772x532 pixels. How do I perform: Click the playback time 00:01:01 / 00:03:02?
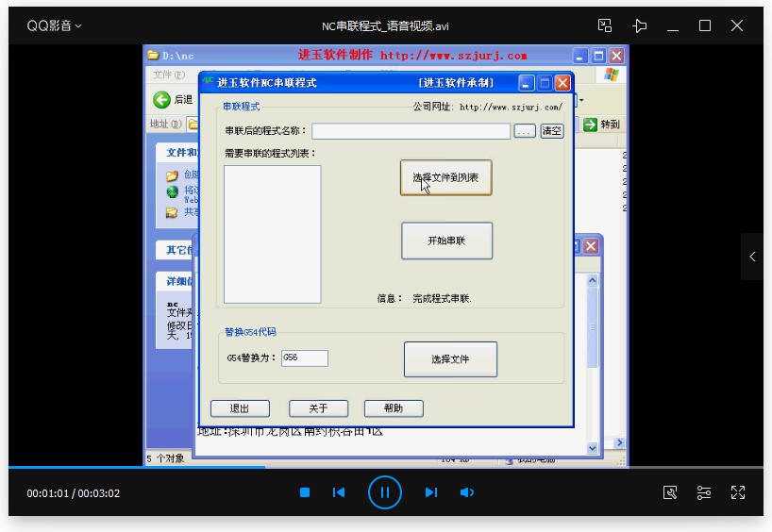pos(74,493)
